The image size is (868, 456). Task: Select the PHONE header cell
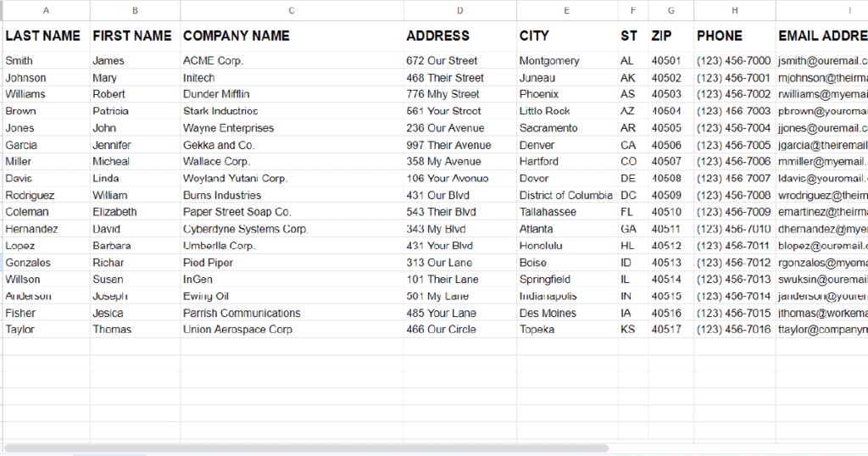(x=735, y=36)
